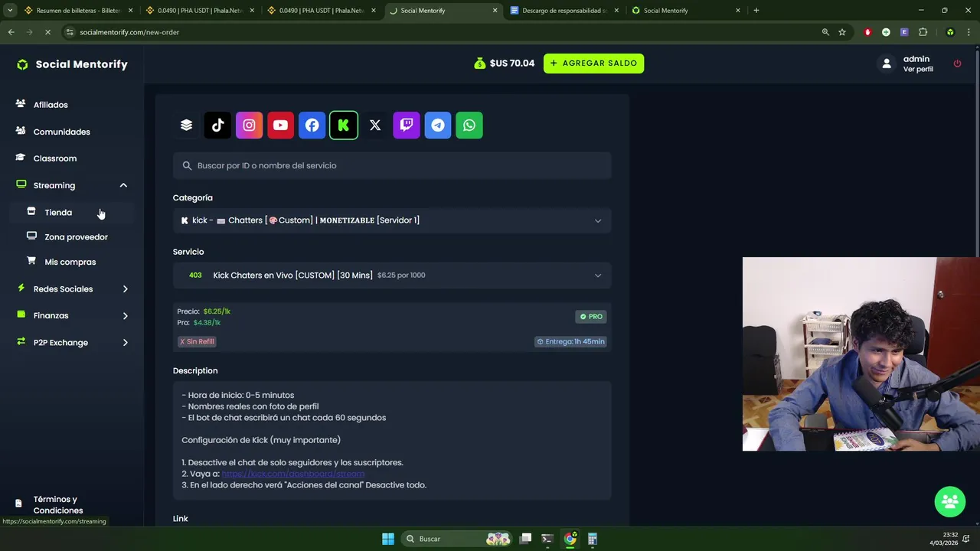Click the browser back arrow
The width and height of the screenshot is (980, 551).
coord(11,32)
